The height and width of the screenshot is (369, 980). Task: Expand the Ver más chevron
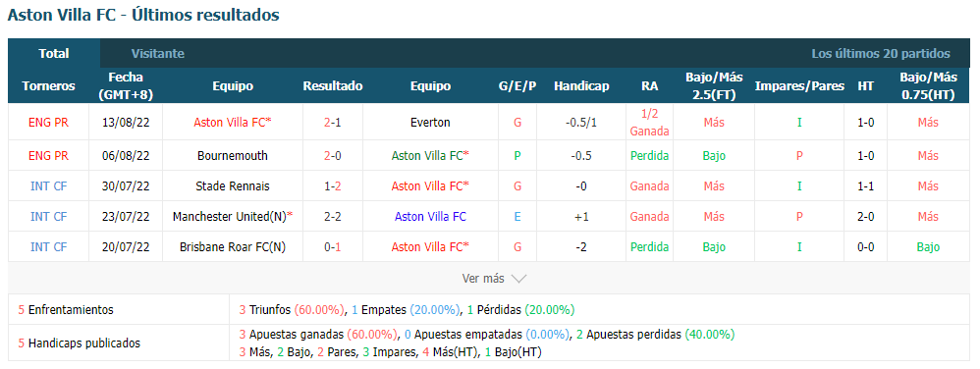point(518,279)
